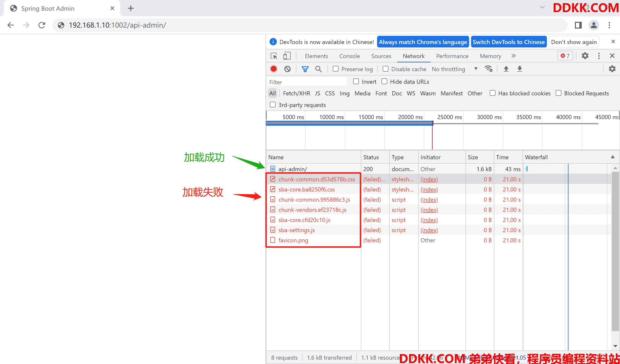The width and height of the screenshot is (620, 364).
Task: Click Always match Chrome's language button
Action: (x=423, y=42)
